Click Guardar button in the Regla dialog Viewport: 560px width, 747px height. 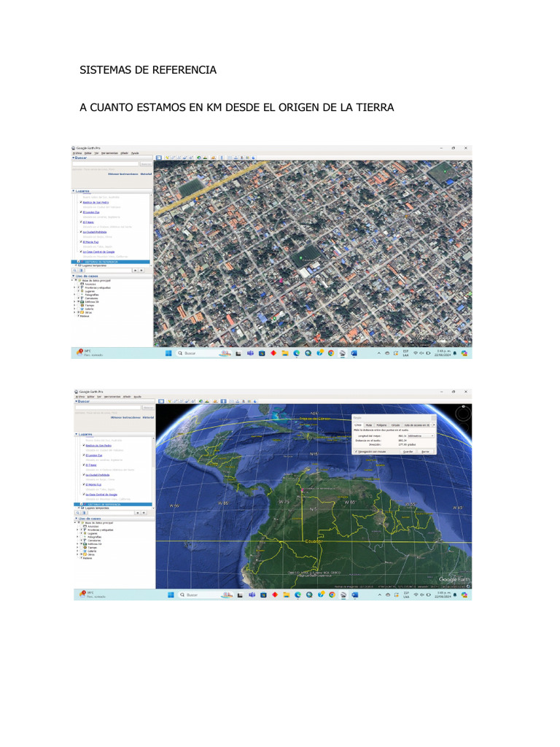[x=408, y=452]
